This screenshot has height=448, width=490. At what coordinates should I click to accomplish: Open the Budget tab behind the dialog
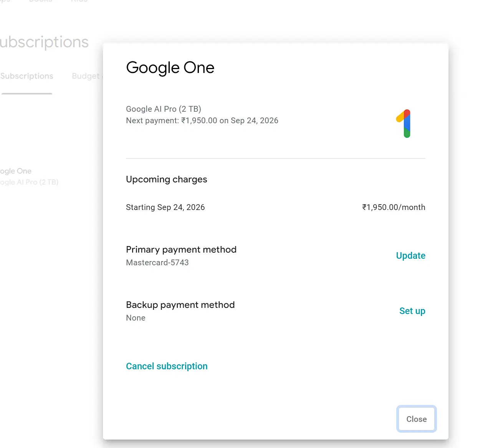[86, 76]
